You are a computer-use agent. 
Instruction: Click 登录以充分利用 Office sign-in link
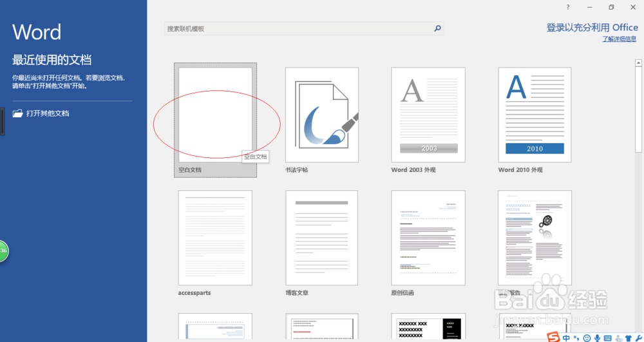click(592, 28)
